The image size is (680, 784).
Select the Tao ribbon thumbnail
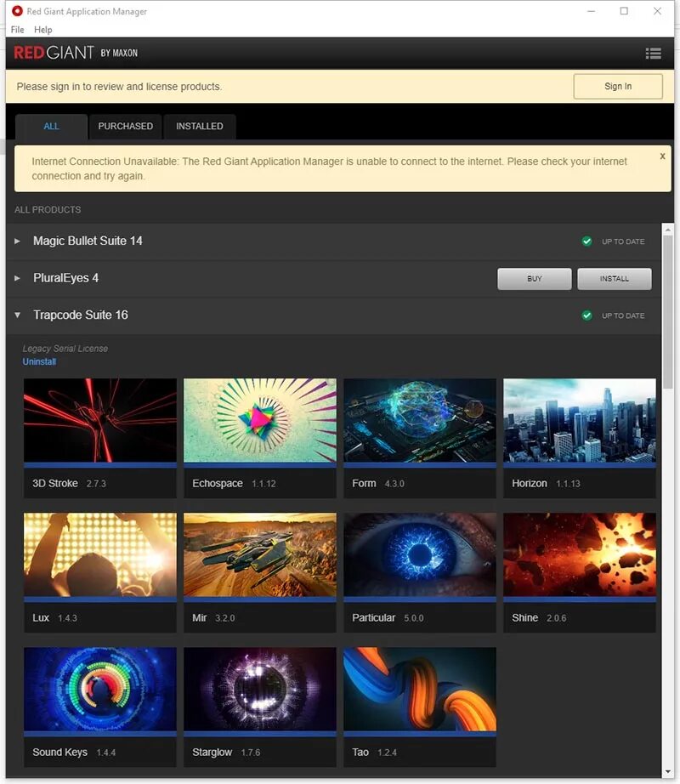point(420,689)
